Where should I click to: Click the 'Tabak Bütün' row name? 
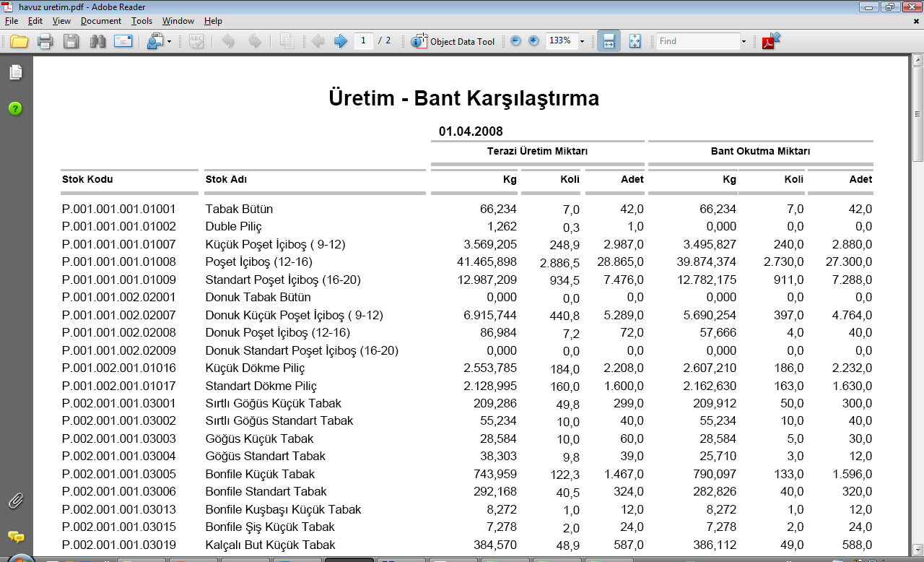(239, 209)
